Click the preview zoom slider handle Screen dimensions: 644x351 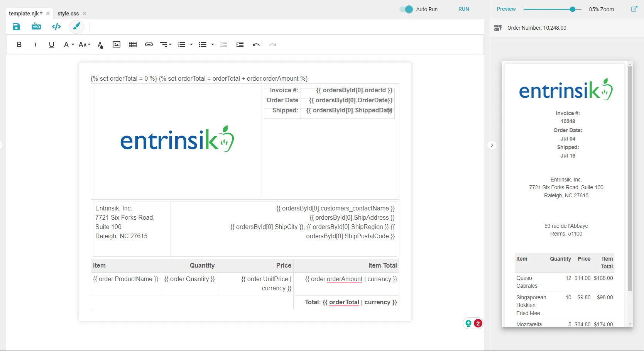(x=573, y=9)
